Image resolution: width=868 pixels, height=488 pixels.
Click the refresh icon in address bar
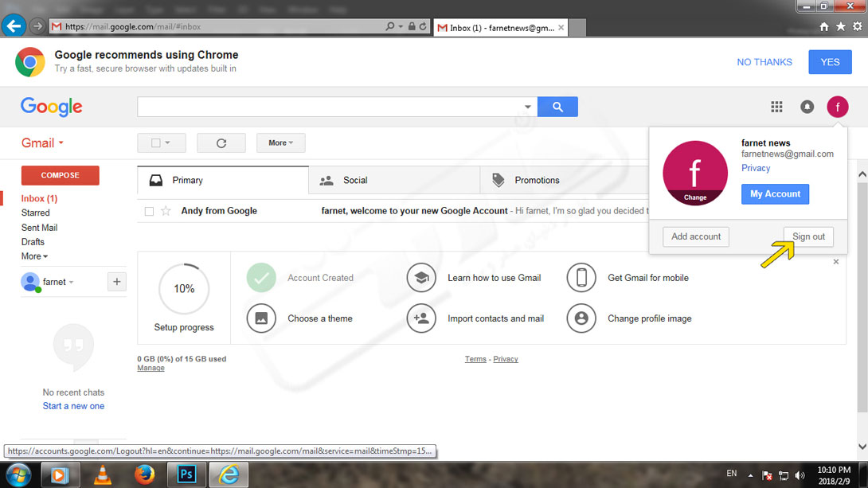[423, 26]
